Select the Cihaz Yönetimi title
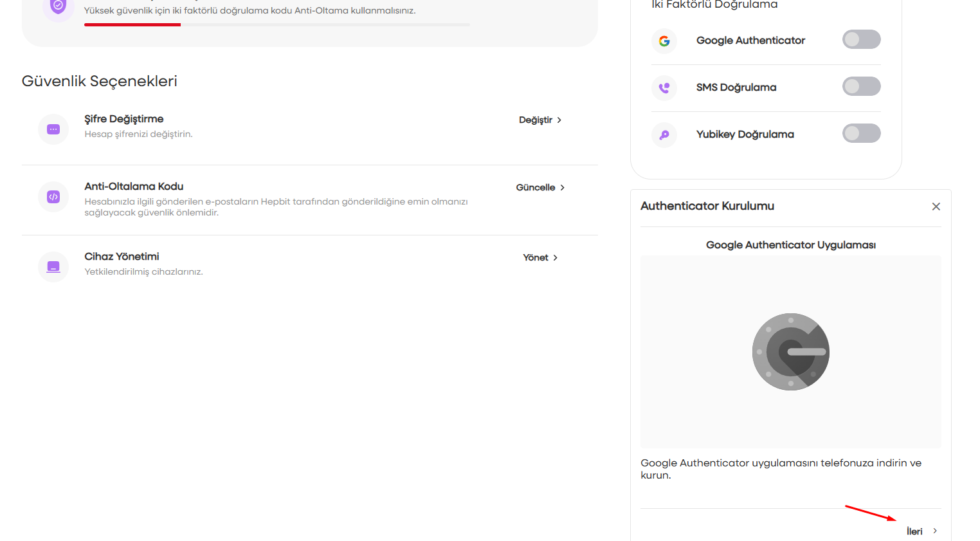Image resolution: width=980 pixels, height=541 pixels. coord(122,257)
